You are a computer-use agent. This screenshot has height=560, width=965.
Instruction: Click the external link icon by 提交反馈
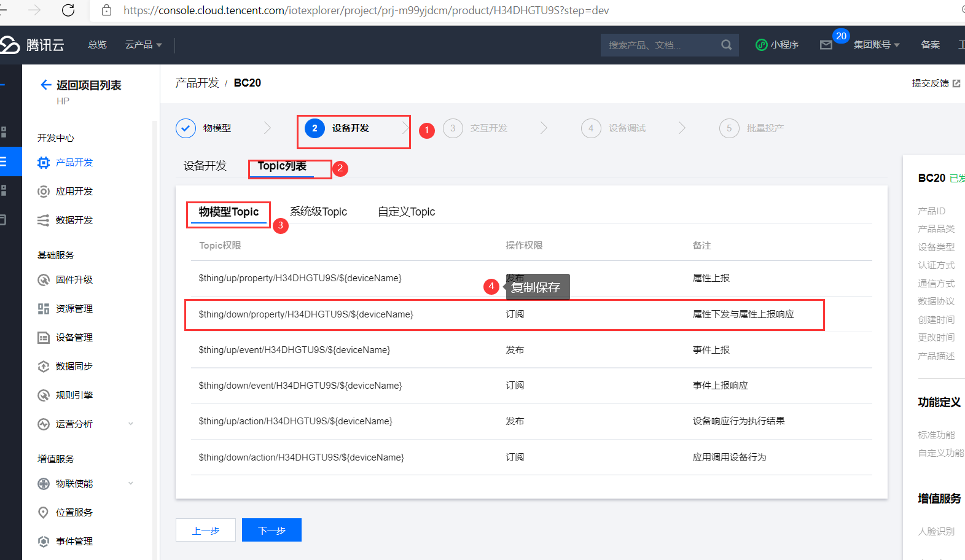956,84
